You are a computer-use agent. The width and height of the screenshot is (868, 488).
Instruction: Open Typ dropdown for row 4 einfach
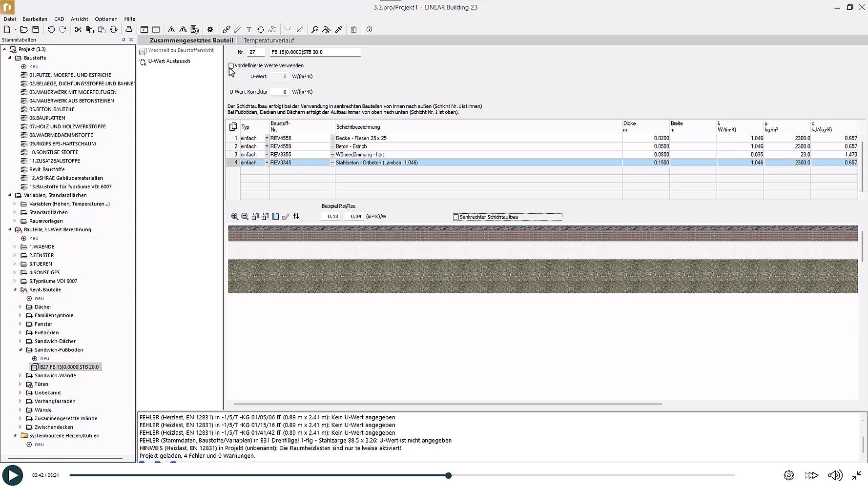[267, 163]
